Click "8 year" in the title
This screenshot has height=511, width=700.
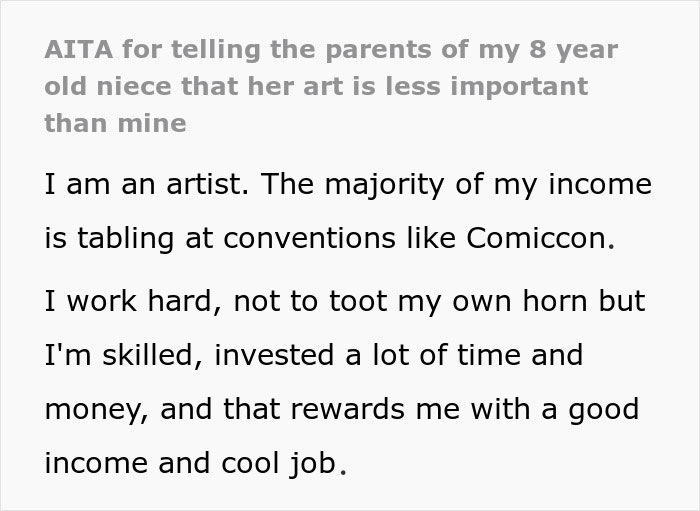pyautogui.click(x=574, y=51)
